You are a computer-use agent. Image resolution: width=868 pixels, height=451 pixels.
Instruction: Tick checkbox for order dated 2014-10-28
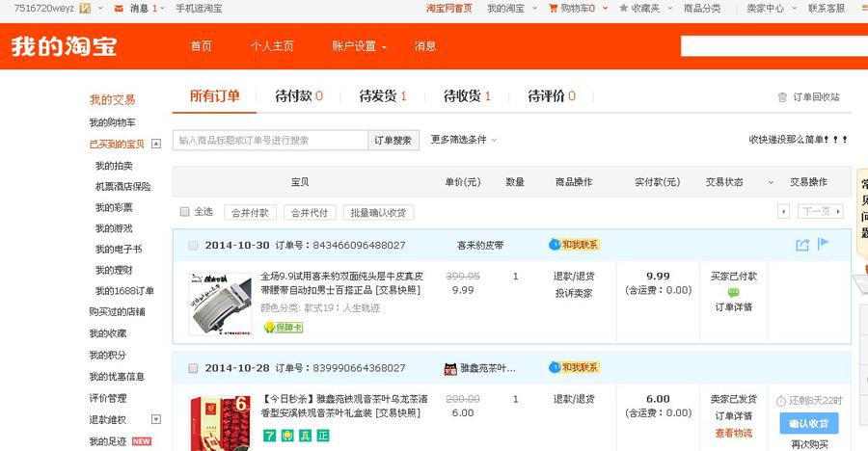click(193, 368)
